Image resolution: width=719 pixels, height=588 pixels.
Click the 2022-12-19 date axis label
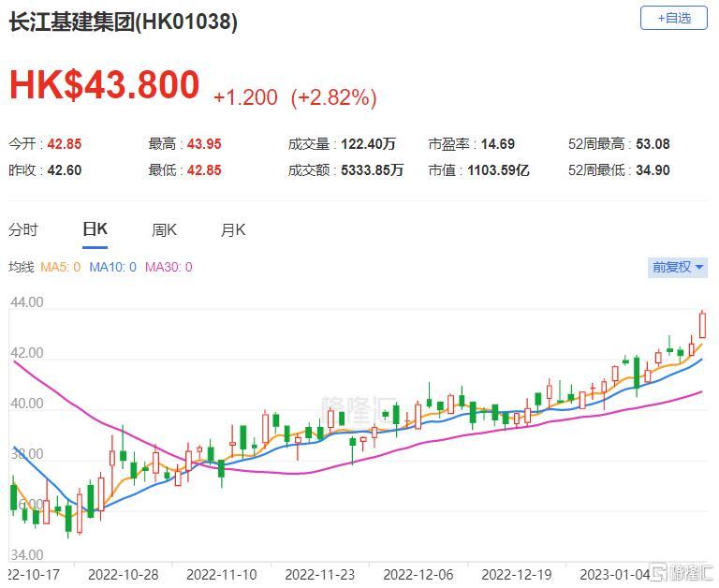tap(517, 575)
